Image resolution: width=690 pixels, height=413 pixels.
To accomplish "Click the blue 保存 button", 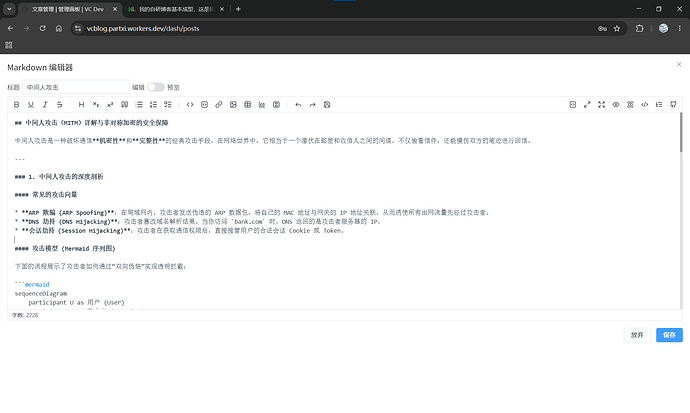I will pos(669,335).
